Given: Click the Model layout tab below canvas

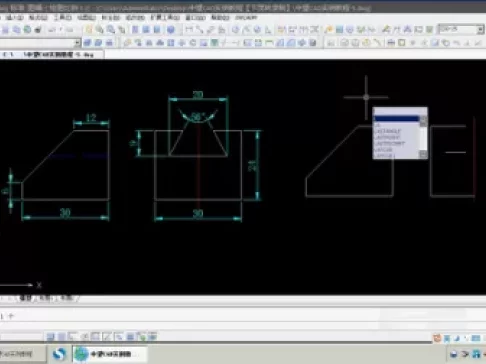Looking at the screenshot, I should click(25, 298).
